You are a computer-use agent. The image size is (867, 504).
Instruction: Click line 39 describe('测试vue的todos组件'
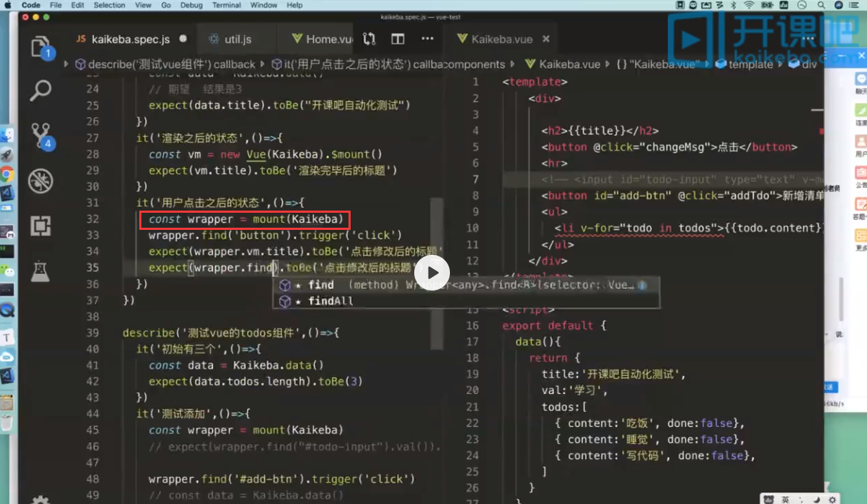(231, 333)
